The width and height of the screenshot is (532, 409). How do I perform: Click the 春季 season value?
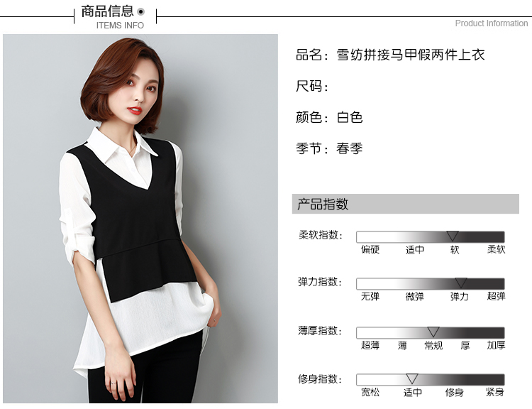[350, 148]
